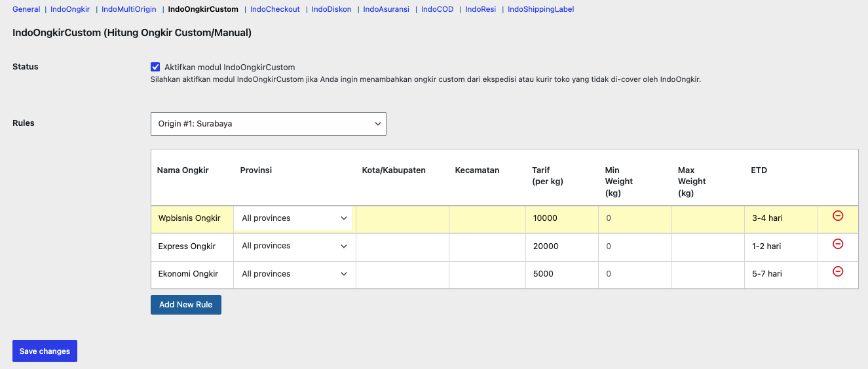Open the IndoMultiOrigin tab
Viewport: 868px width, 369px height.
[x=129, y=9]
